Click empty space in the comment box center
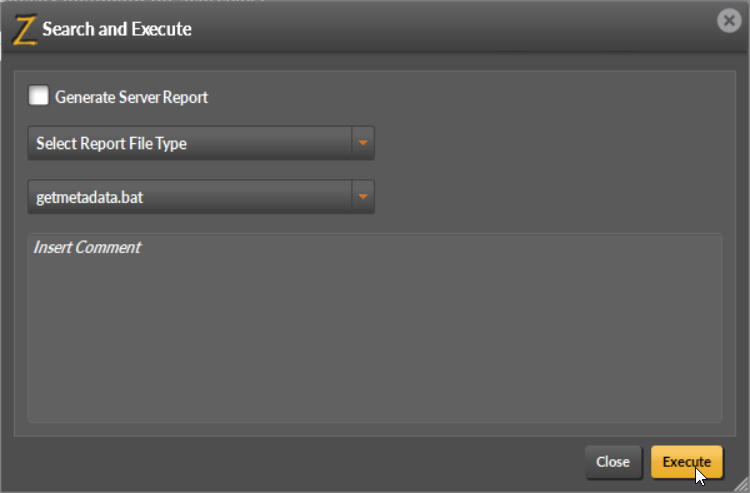This screenshot has width=750, height=493. click(x=375, y=335)
